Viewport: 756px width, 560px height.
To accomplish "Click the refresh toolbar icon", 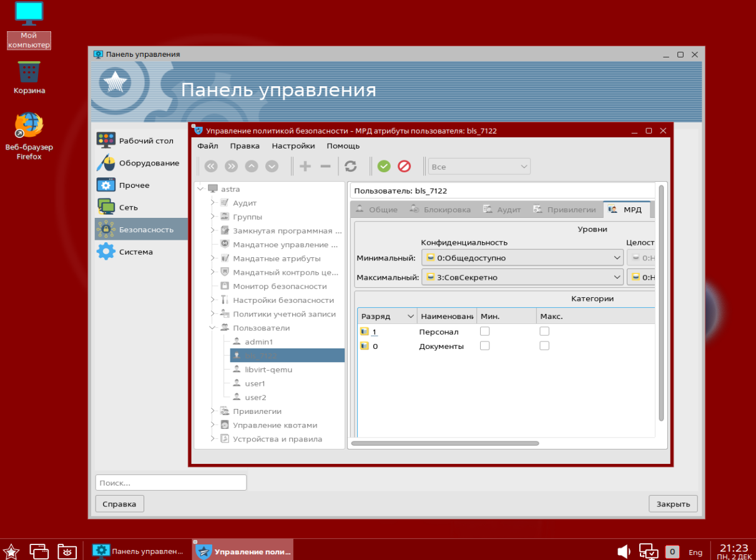I will coord(351,166).
